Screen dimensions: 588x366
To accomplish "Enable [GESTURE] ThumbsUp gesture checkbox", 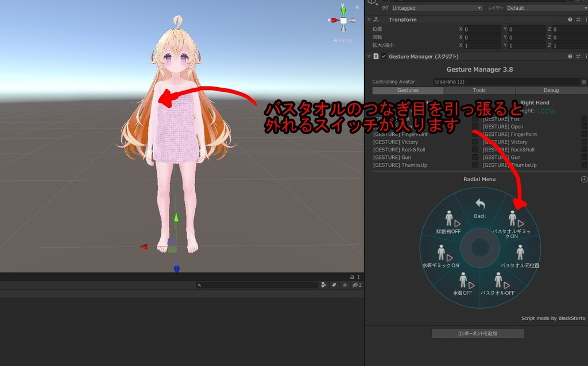I will [x=475, y=165].
